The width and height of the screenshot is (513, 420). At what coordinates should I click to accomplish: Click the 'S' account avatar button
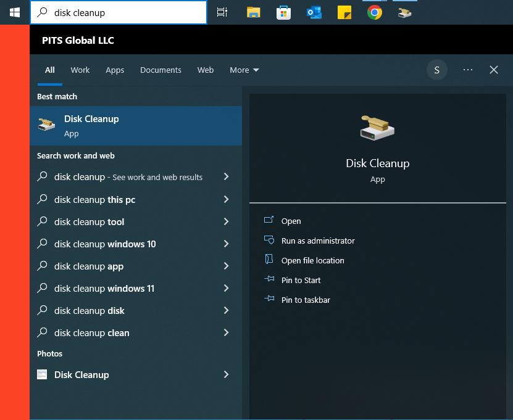click(437, 70)
